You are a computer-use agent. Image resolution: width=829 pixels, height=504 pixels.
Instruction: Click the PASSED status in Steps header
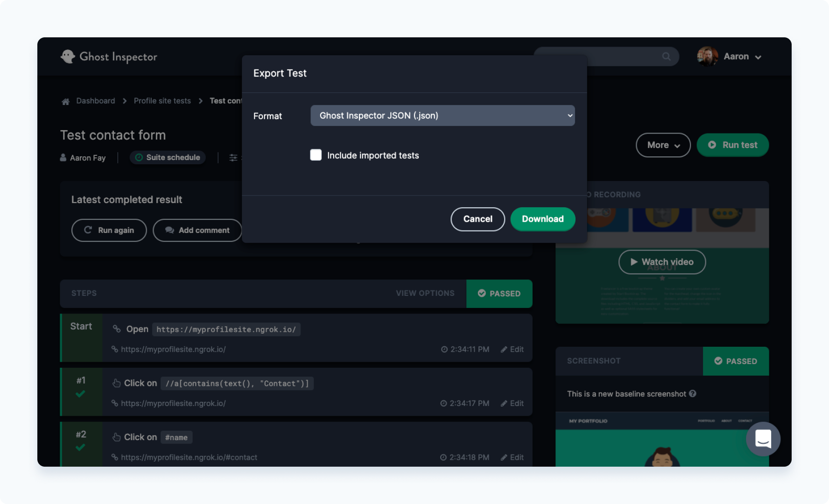pos(499,294)
